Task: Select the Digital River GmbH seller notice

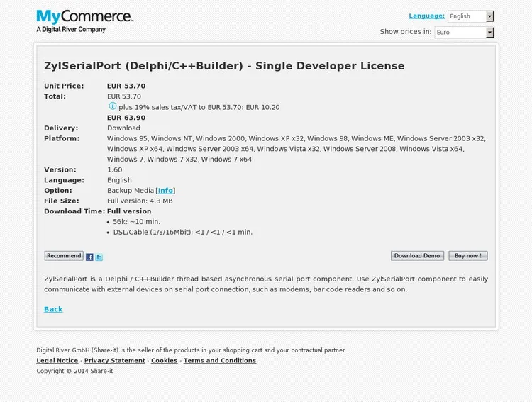Action: tap(192, 350)
